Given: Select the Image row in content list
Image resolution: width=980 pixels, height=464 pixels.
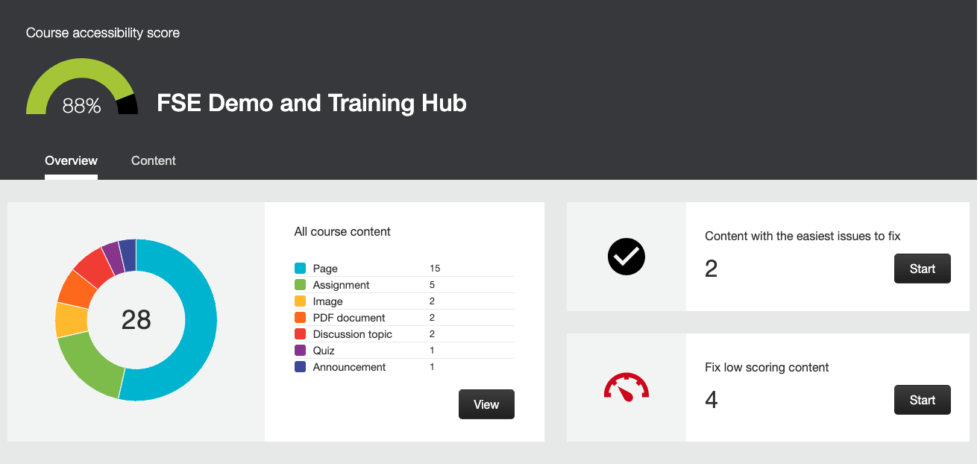Looking at the screenshot, I should click(365, 301).
